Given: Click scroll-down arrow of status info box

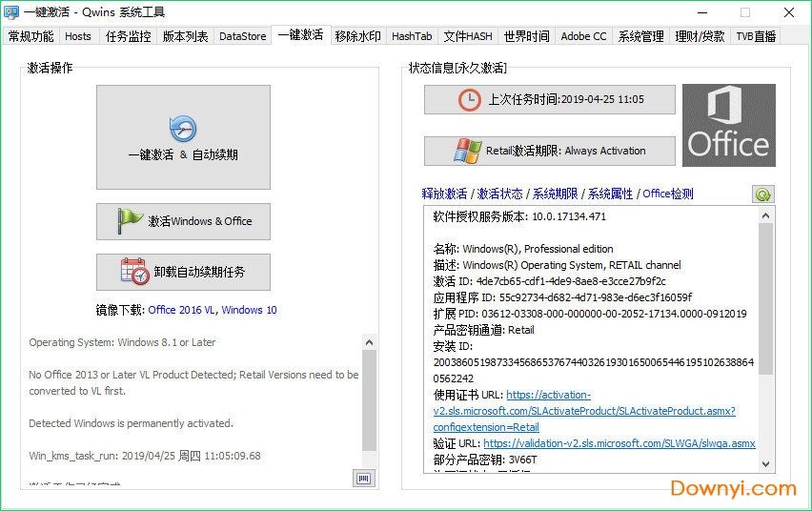Looking at the screenshot, I should (x=766, y=464).
